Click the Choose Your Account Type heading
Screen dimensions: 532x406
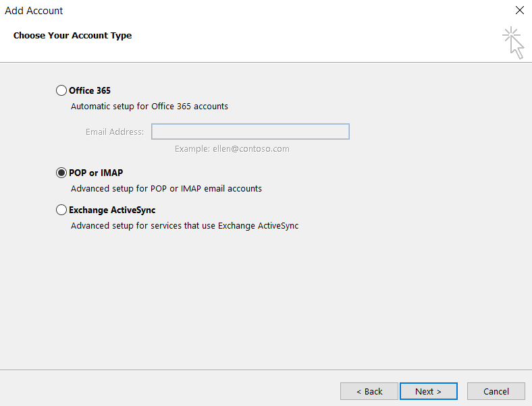click(72, 36)
